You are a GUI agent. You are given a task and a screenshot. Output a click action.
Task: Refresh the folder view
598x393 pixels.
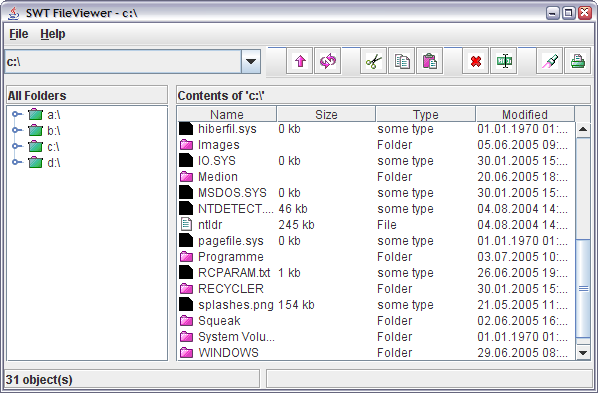tap(328, 61)
